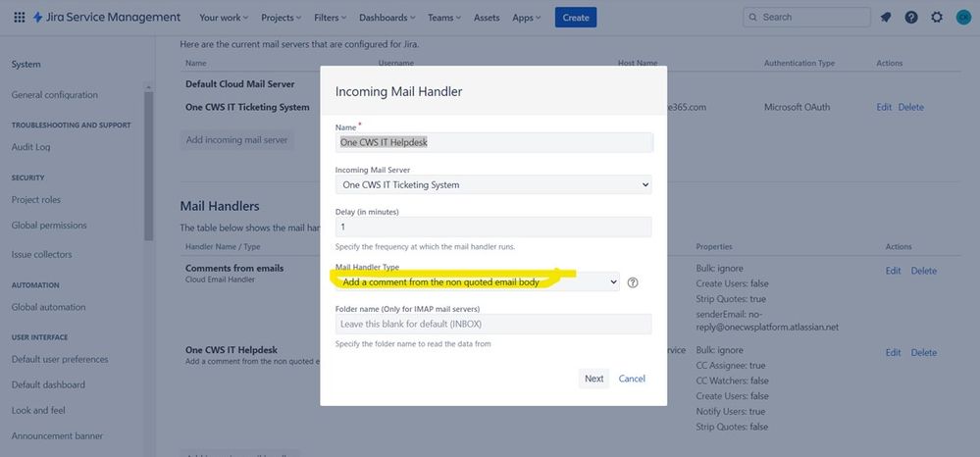Screen dimensions: 980x457
Task: Click help icon beside Mail Handler Type
Action: pyautogui.click(x=633, y=282)
